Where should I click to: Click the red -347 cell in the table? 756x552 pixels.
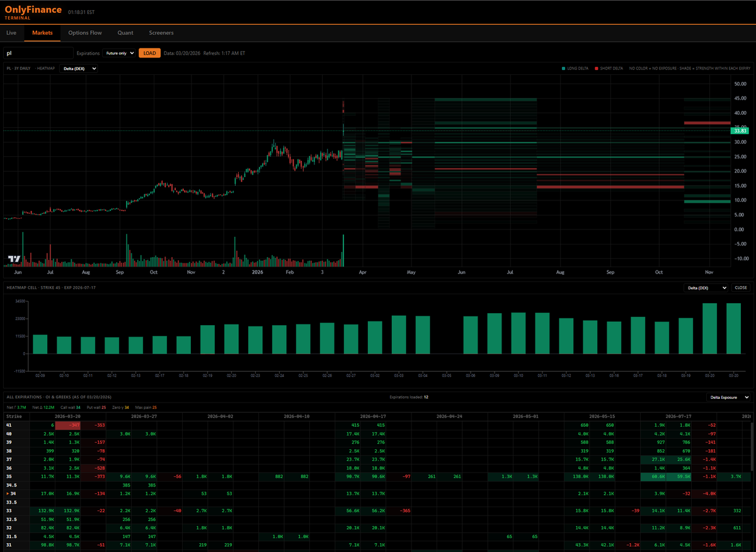point(68,425)
